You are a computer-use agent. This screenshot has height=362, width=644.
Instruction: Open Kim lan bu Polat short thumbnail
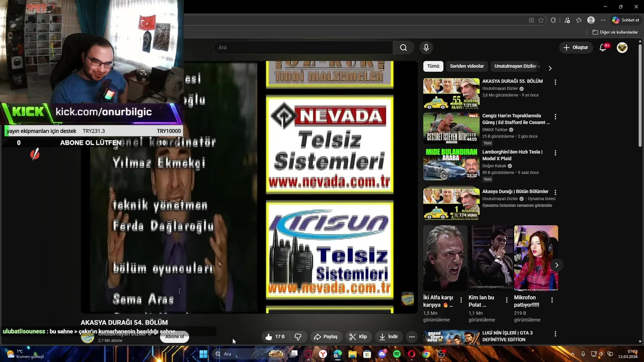491,258
